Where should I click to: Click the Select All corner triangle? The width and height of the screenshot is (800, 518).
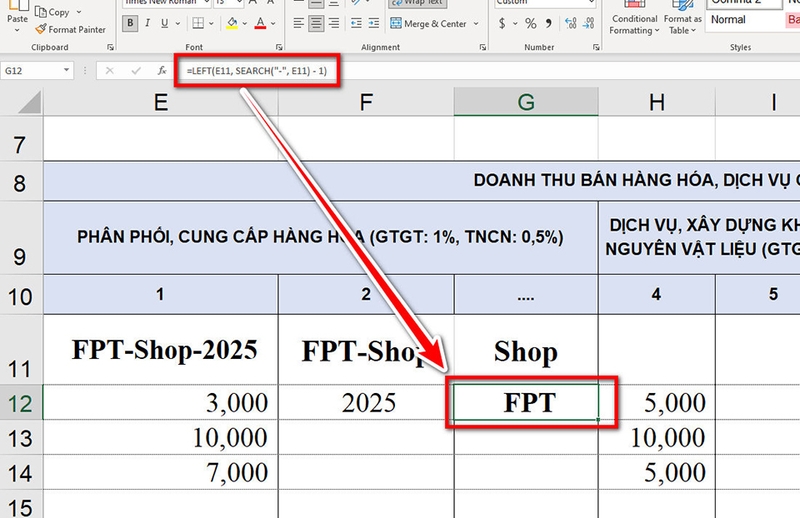(x=29, y=103)
